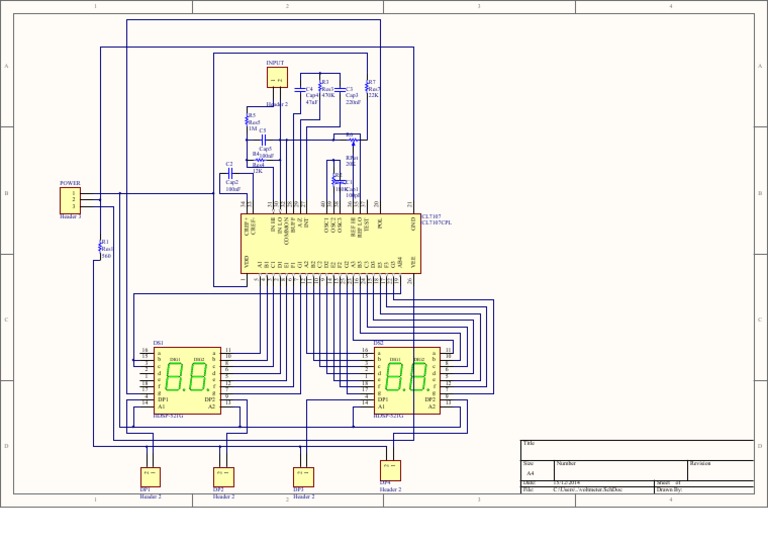Click the Title field in title block

coord(637,450)
